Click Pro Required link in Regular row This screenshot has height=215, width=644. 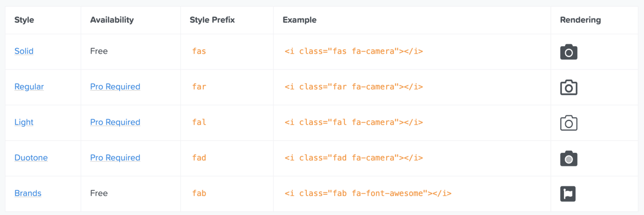point(115,87)
